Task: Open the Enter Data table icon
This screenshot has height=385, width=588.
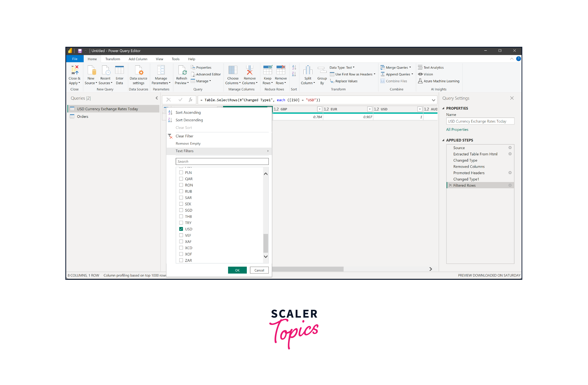Action: pyautogui.click(x=119, y=70)
